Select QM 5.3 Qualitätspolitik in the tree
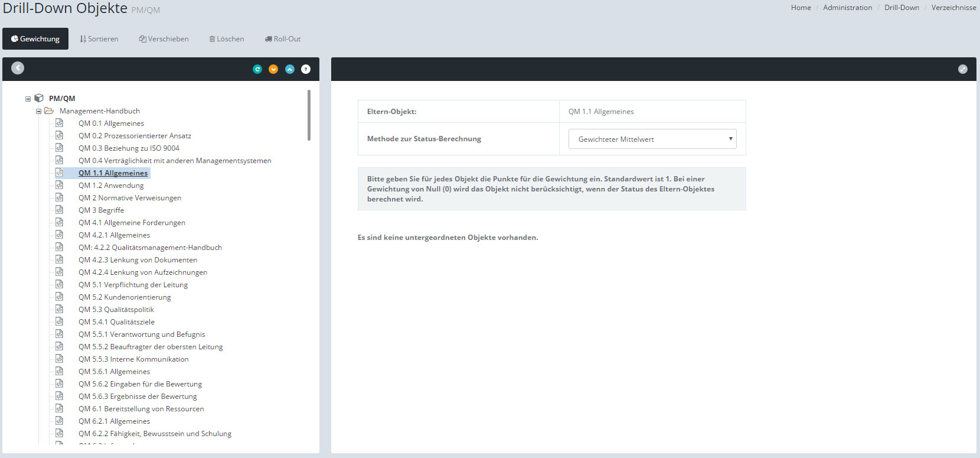The height and width of the screenshot is (458, 980). [117, 310]
